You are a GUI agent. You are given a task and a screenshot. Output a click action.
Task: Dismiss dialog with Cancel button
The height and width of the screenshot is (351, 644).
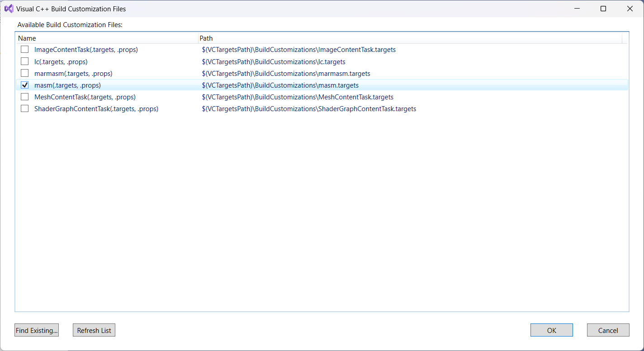pyautogui.click(x=608, y=330)
